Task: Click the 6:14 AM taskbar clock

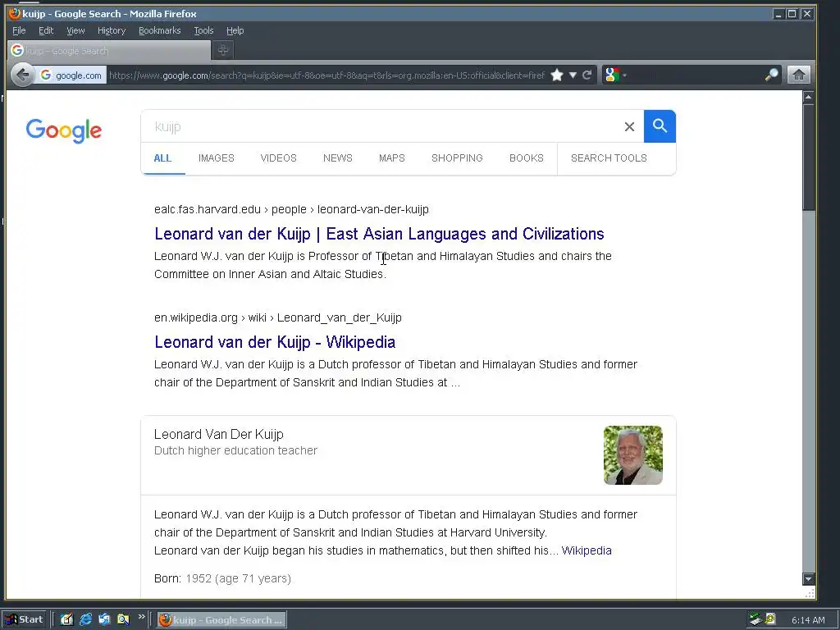Action: (808, 620)
